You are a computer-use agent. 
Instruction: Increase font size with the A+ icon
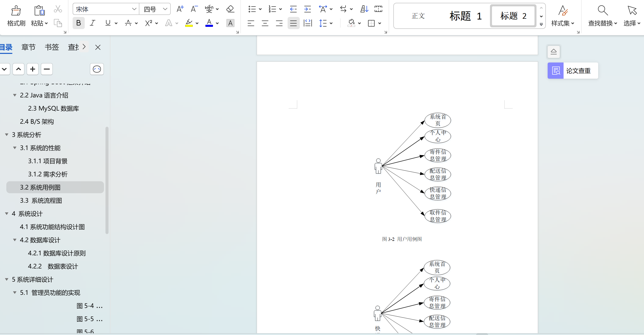pyautogui.click(x=180, y=9)
